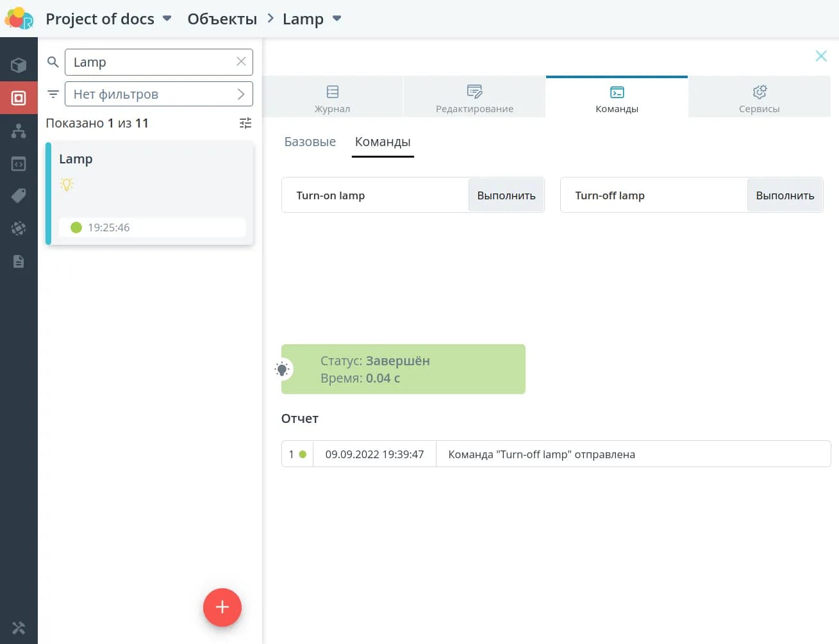The image size is (839, 644).
Task: Open the globe icon in sidebar
Action: pyautogui.click(x=19, y=228)
